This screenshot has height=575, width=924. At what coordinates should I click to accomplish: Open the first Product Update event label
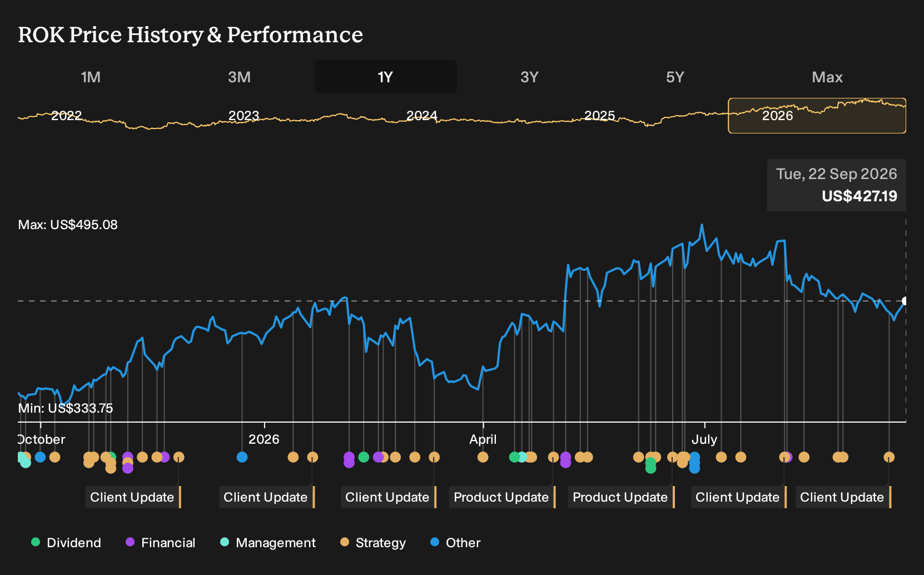click(503, 497)
